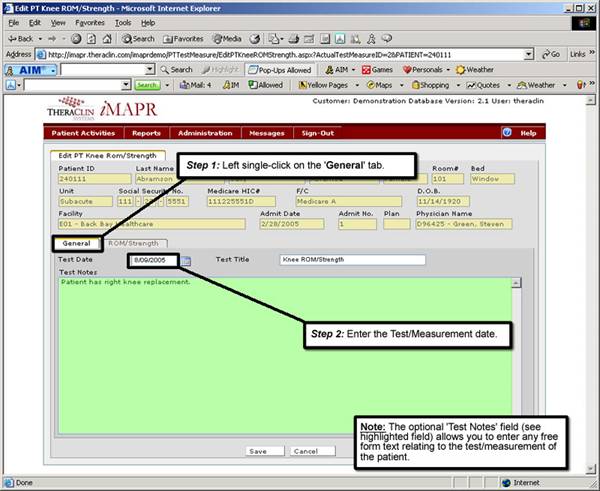Open the Edit menu

(35, 23)
